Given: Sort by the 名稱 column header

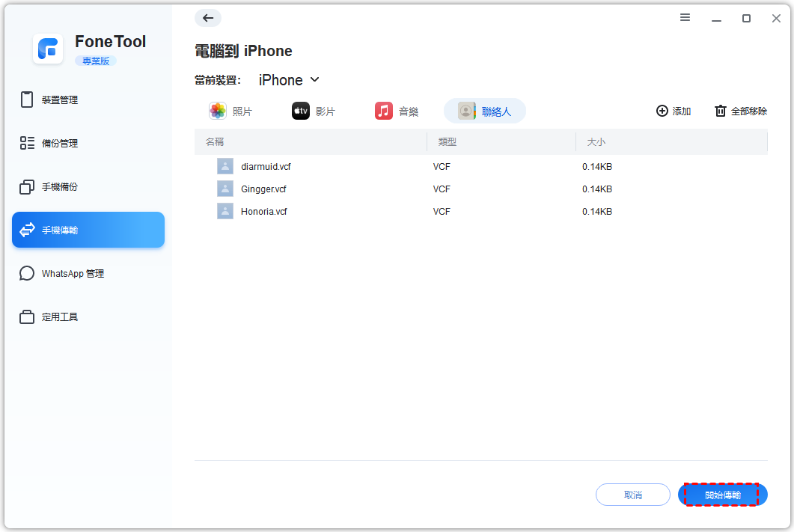Looking at the screenshot, I should tap(215, 141).
